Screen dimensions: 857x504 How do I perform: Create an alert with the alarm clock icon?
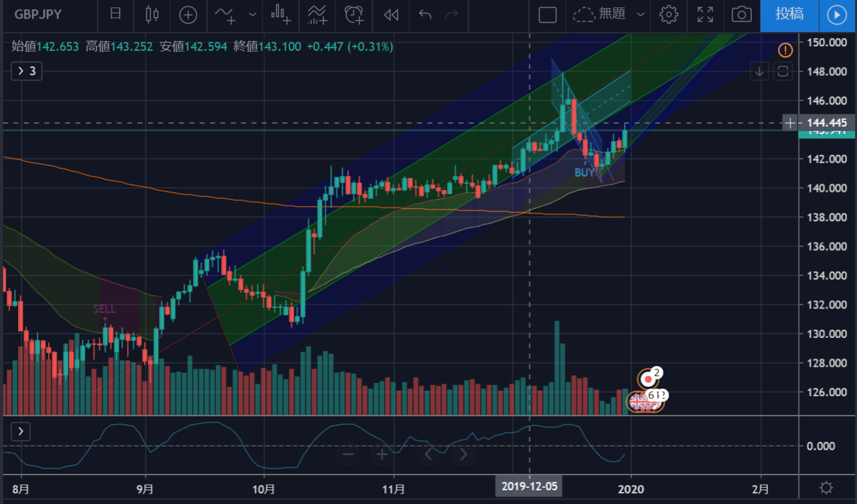point(354,14)
